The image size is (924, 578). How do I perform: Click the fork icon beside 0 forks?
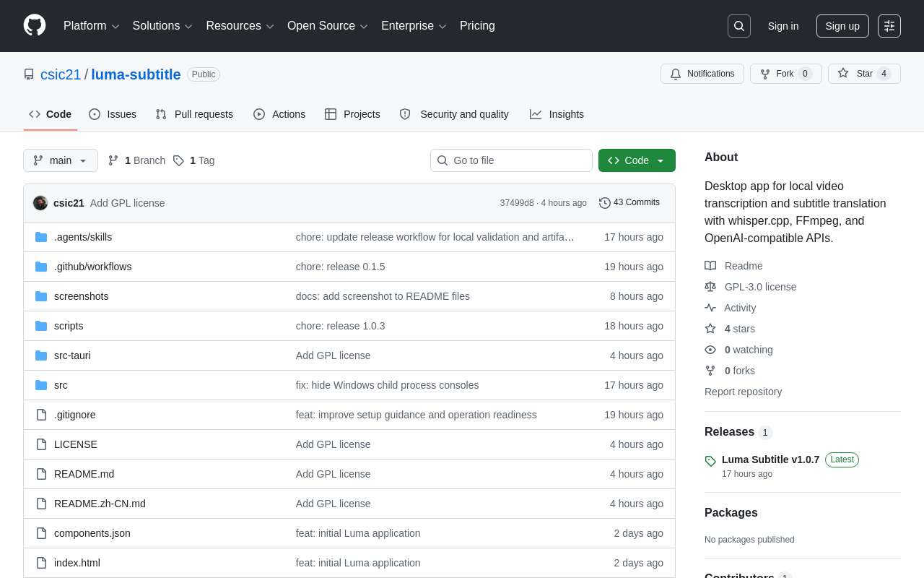(710, 371)
